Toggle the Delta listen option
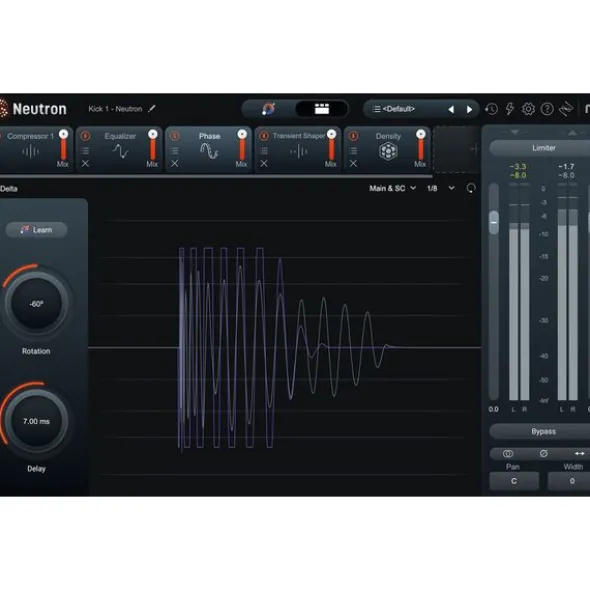The image size is (590, 591). click(9, 189)
